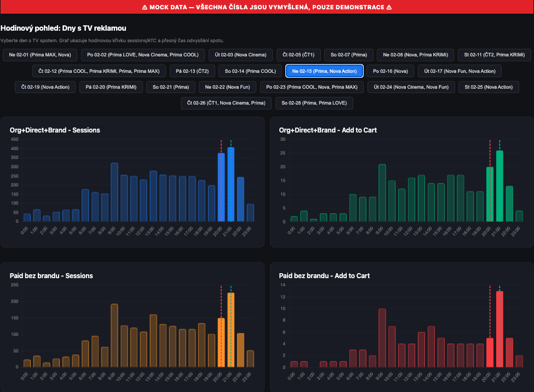Select Pá 02-13 (ČT2) day button
The height and width of the screenshot is (392, 534).
(x=192, y=71)
